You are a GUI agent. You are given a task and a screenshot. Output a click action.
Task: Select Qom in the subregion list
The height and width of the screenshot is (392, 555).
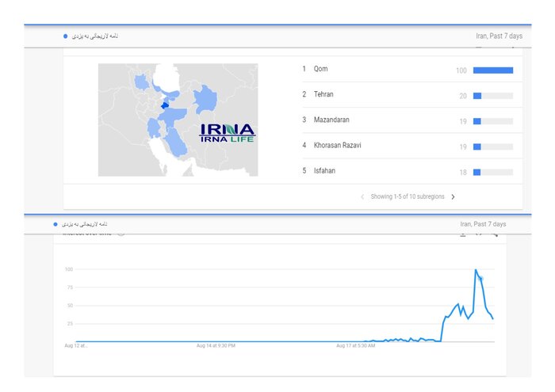coord(320,70)
